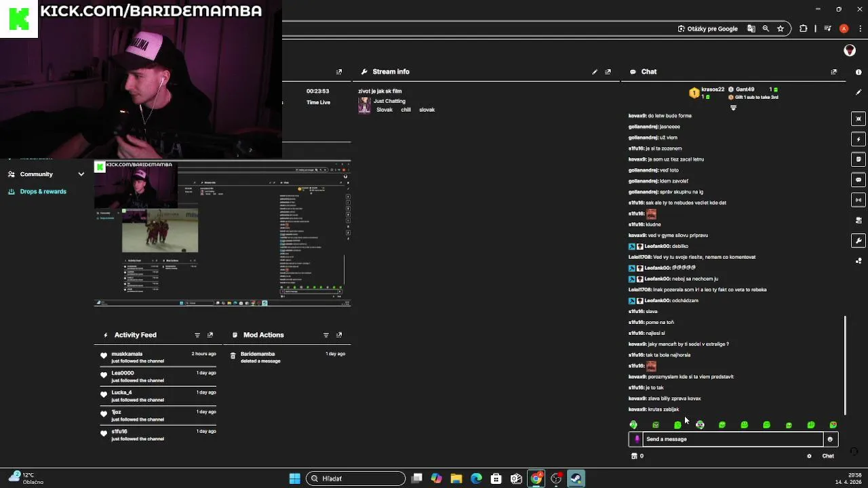Open the three-dots share icon in sidebar
This screenshot has height=488, width=868.
pyautogui.click(x=859, y=260)
